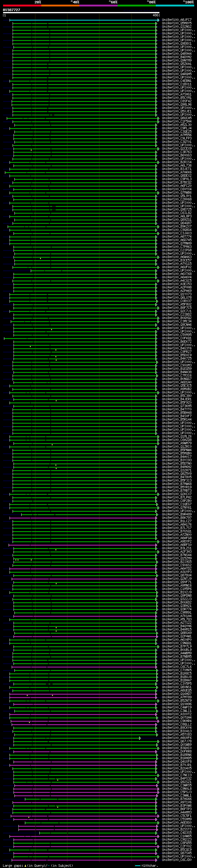Select hit label UniRef100_A5ZL30

click(x=177, y=125)
